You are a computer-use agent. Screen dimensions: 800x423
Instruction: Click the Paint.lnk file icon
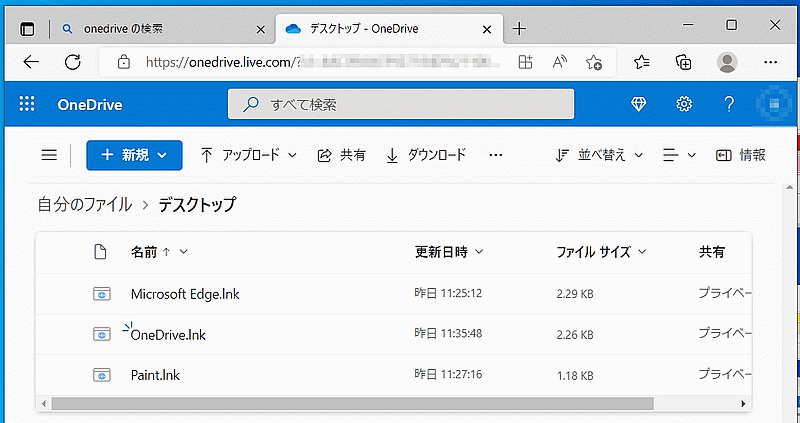102,375
